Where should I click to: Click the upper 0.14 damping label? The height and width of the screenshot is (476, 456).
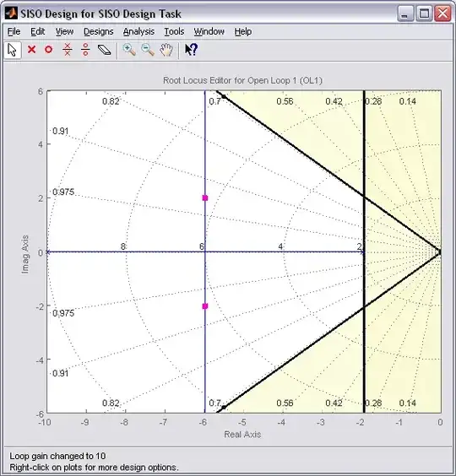(407, 101)
